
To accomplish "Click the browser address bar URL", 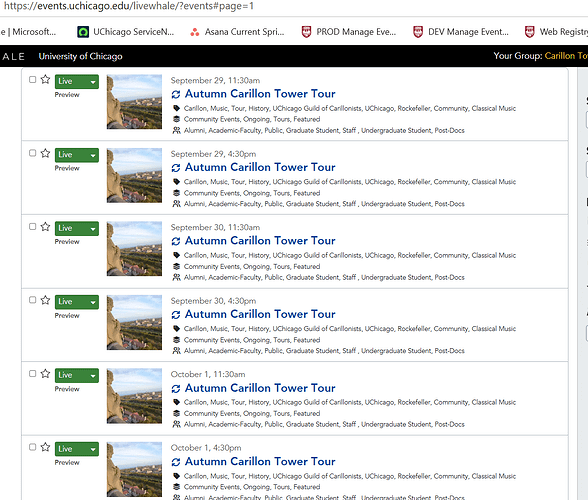I will (x=129, y=6).
